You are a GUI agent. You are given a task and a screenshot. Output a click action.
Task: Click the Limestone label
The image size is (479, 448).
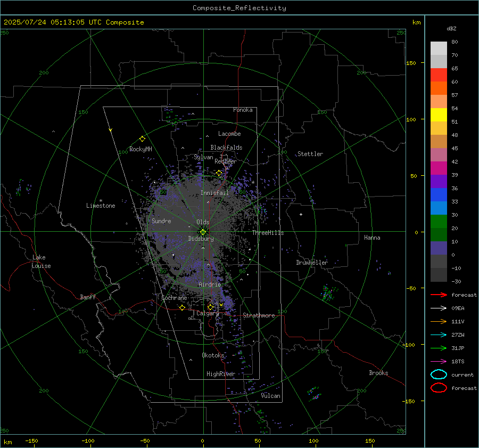tap(101, 206)
